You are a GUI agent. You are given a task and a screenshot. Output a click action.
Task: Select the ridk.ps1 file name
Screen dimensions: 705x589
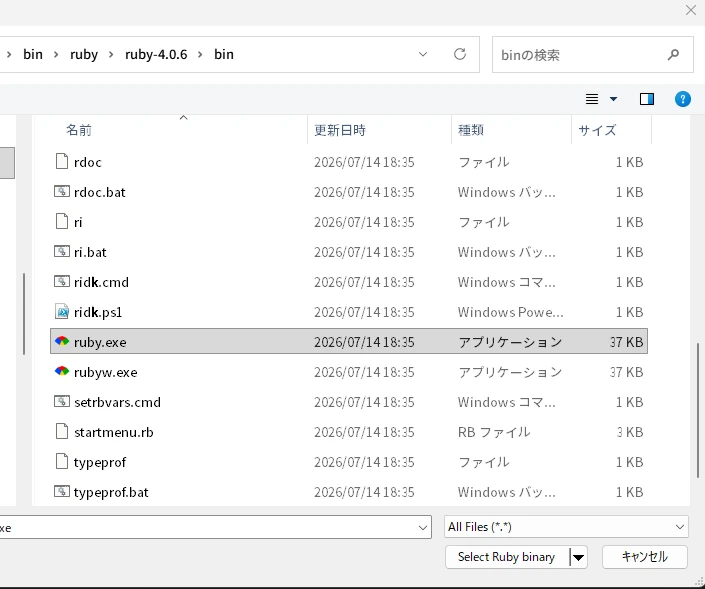[x=98, y=312]
